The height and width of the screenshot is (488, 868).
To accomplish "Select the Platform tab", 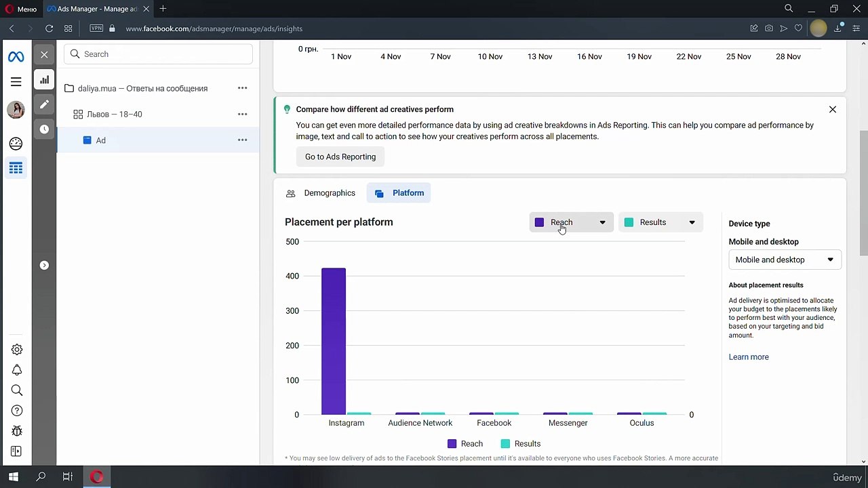I will (400, 193).
